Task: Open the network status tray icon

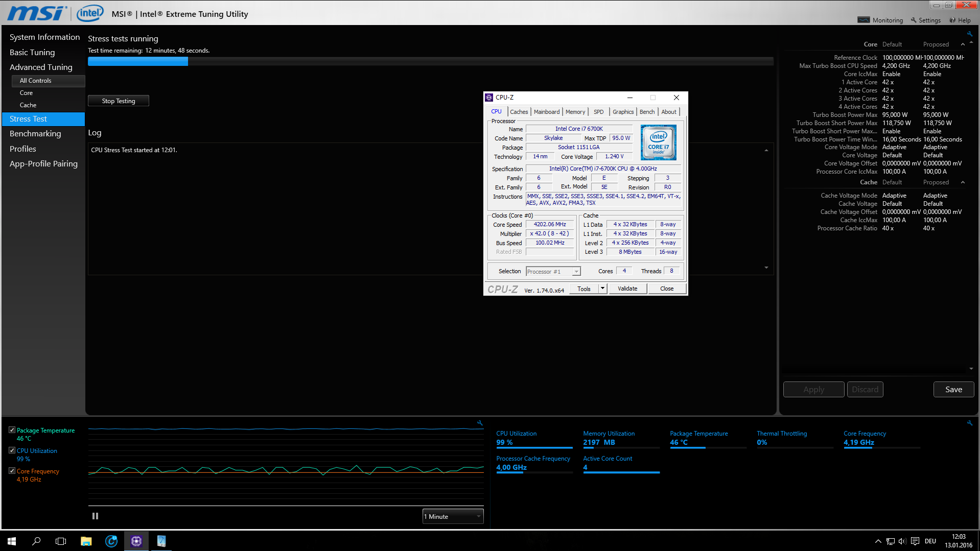Action: coord(891,541)
